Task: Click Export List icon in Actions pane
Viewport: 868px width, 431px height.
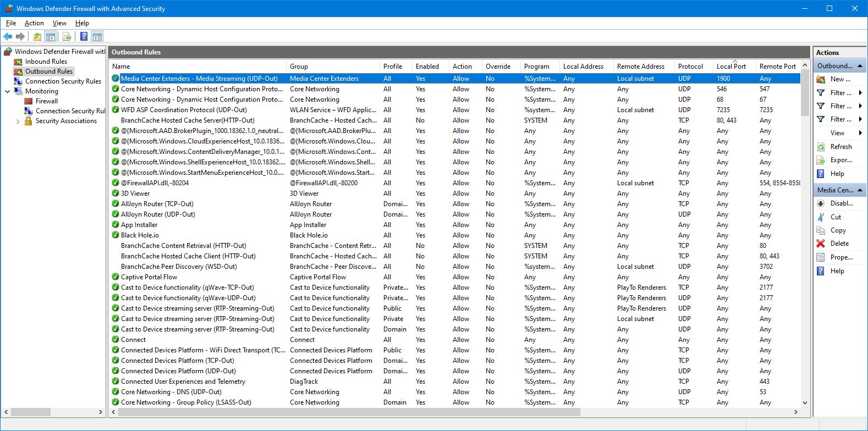Action: point(821,160)
